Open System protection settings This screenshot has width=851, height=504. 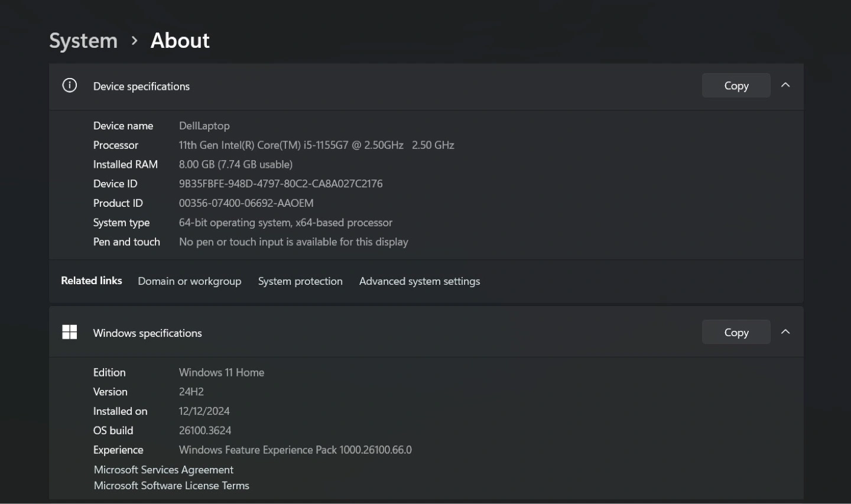pos(300,281)
